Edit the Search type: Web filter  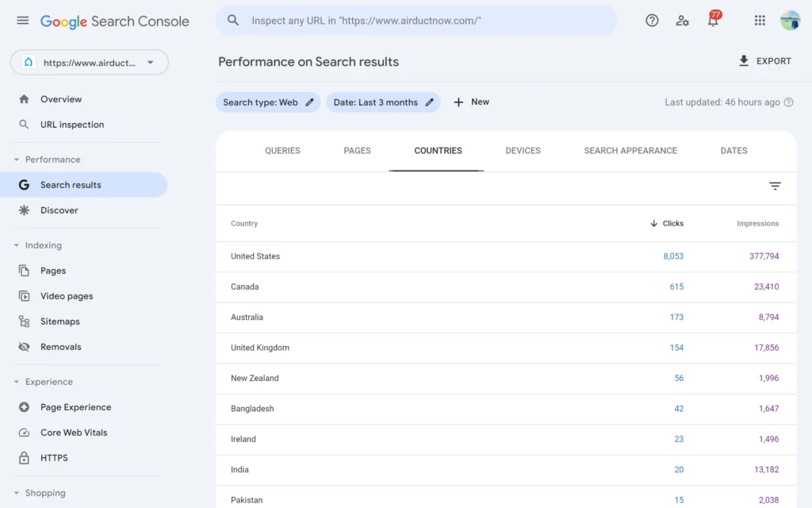pyautogui.click(x=268, y=102)
